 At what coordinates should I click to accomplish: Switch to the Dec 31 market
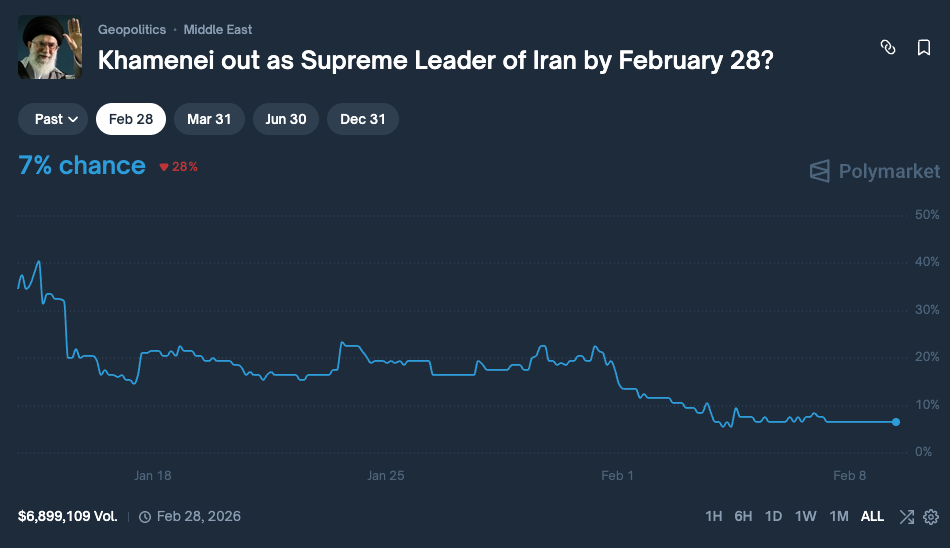(362, 119)
